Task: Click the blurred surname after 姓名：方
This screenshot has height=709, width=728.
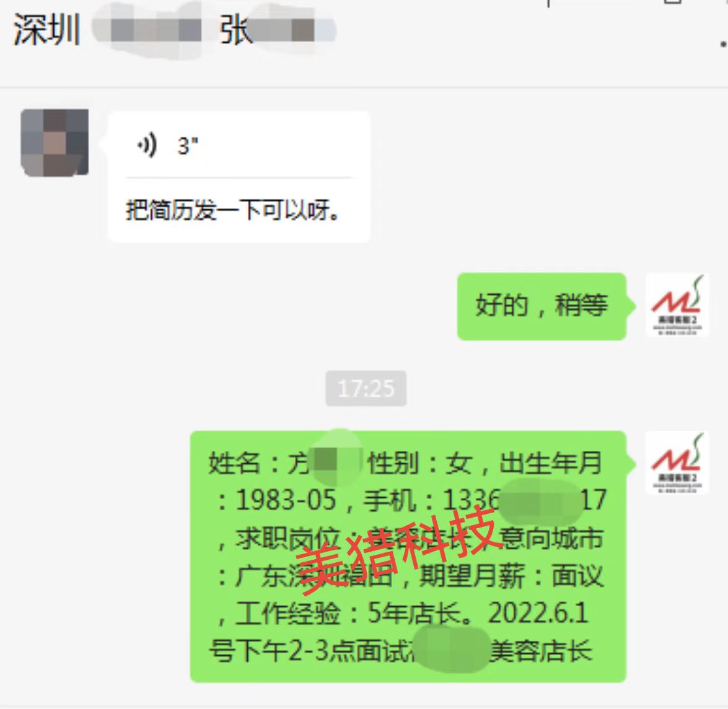Action: [x=338, y=462]
